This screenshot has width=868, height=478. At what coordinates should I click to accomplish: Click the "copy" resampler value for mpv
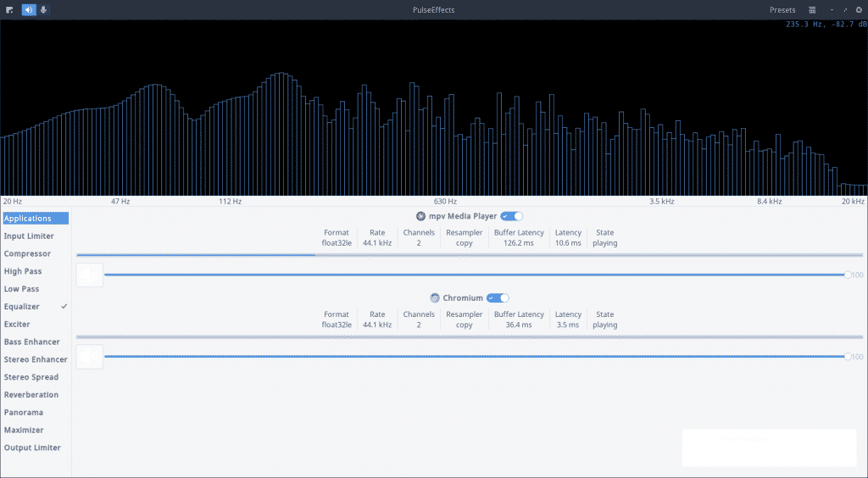click(x=464, y=243)
